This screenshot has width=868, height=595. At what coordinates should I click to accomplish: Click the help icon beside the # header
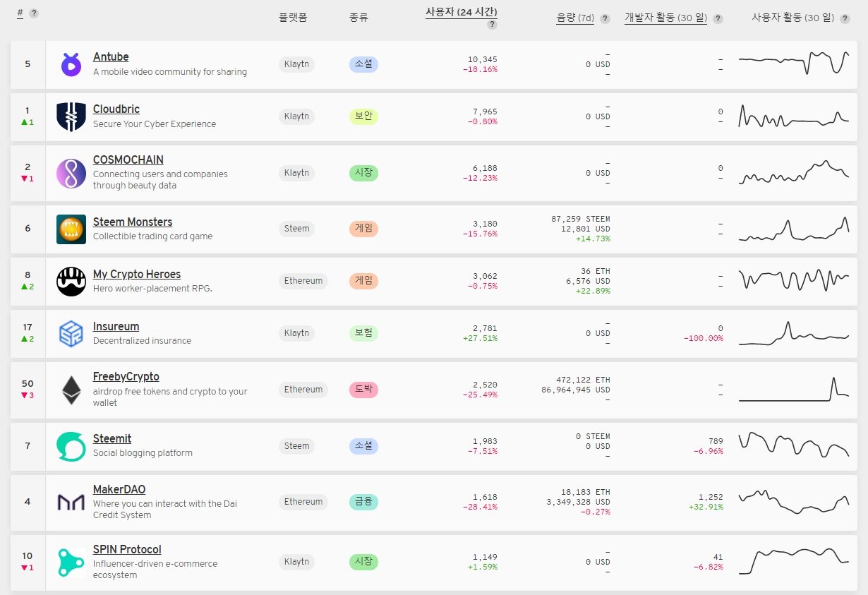(x=34, y=13)
